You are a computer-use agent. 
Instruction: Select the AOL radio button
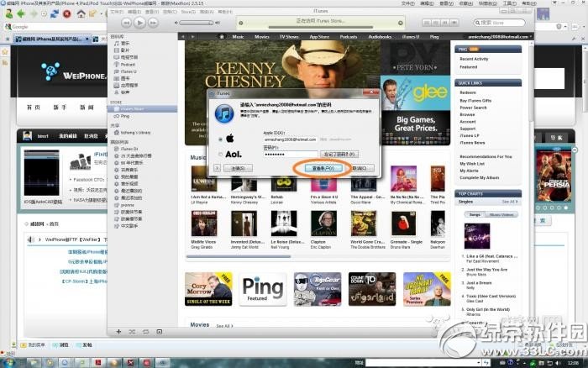point(220,155)
